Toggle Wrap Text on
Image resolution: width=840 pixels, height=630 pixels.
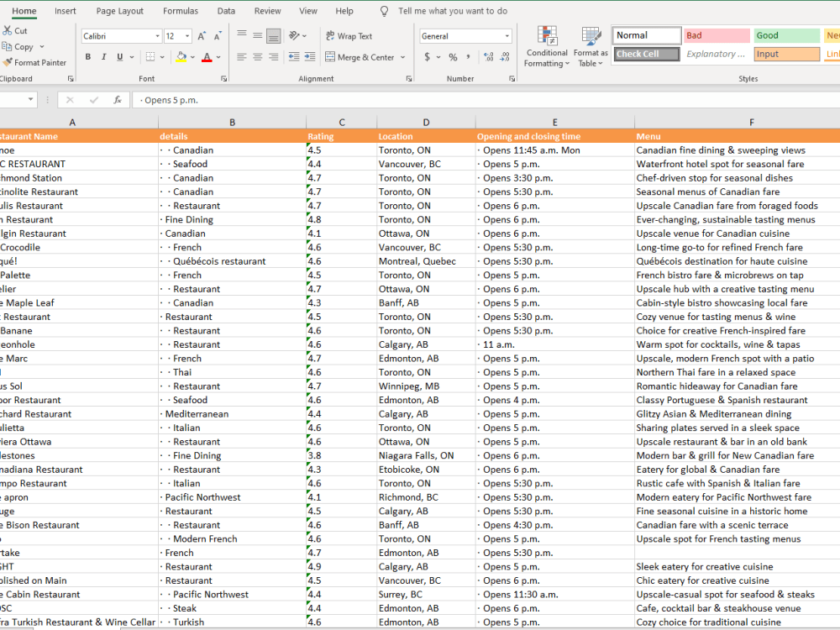[348, 36]
